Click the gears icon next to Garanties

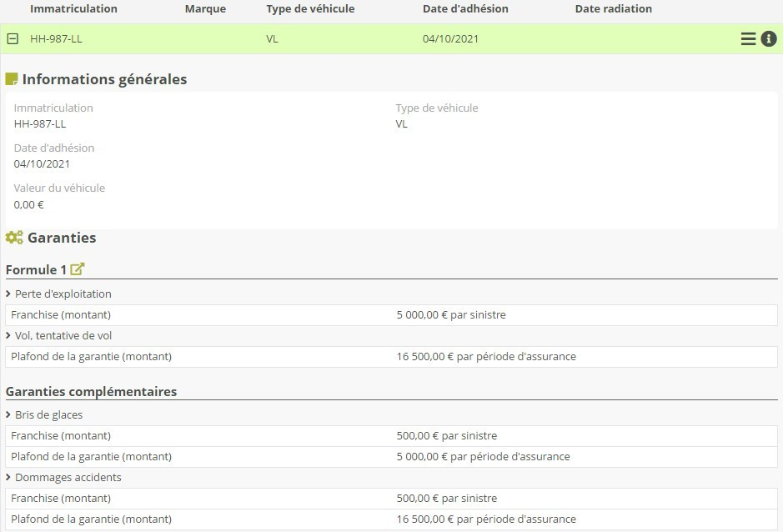(x=14, y=238)
